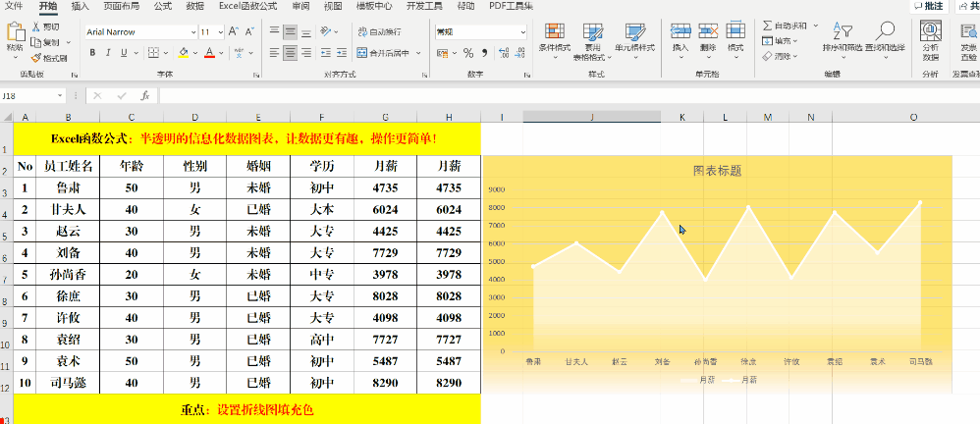Open Conditional Formatting (条件格式)
This screenshot has height=424, width=980.
(555, 40)
